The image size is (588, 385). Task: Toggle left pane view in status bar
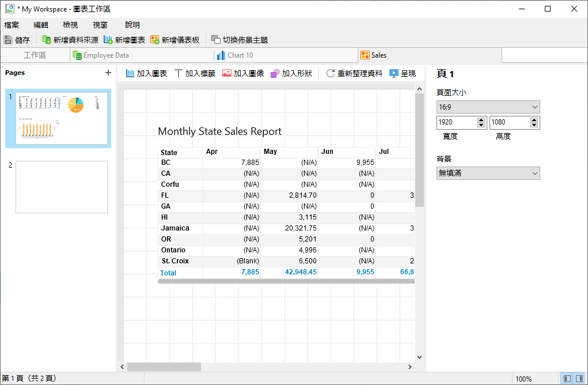click(x=567, y=379)
